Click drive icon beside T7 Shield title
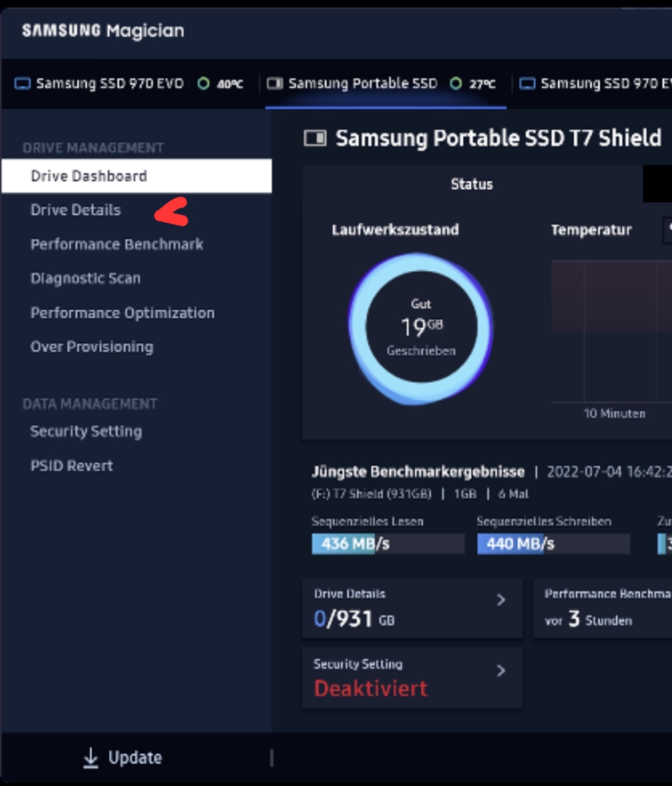 click(315, 138)
